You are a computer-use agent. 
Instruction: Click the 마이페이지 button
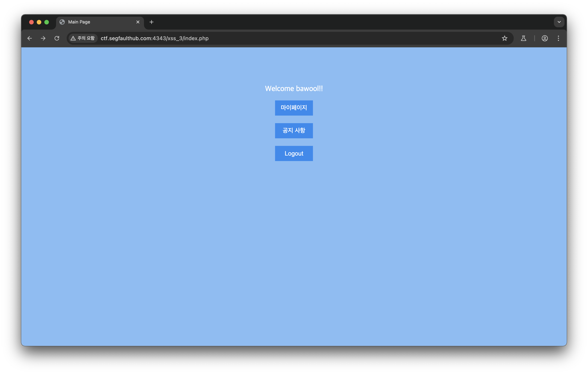294,108
